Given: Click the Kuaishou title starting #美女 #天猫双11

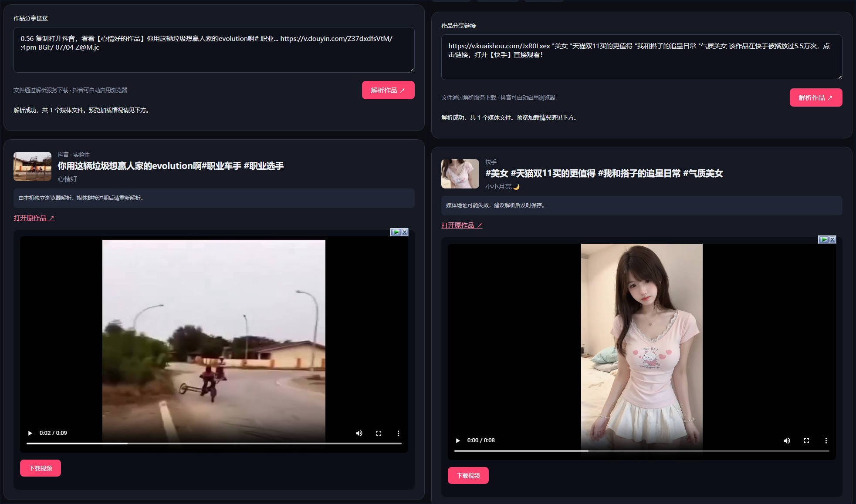Looking at the screenshot, I should [604, 173].
